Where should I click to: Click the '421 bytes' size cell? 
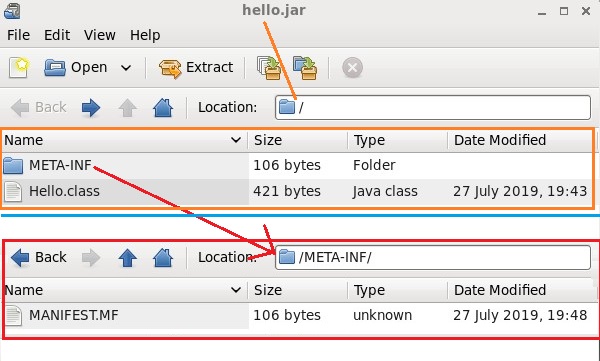point(287,191)
